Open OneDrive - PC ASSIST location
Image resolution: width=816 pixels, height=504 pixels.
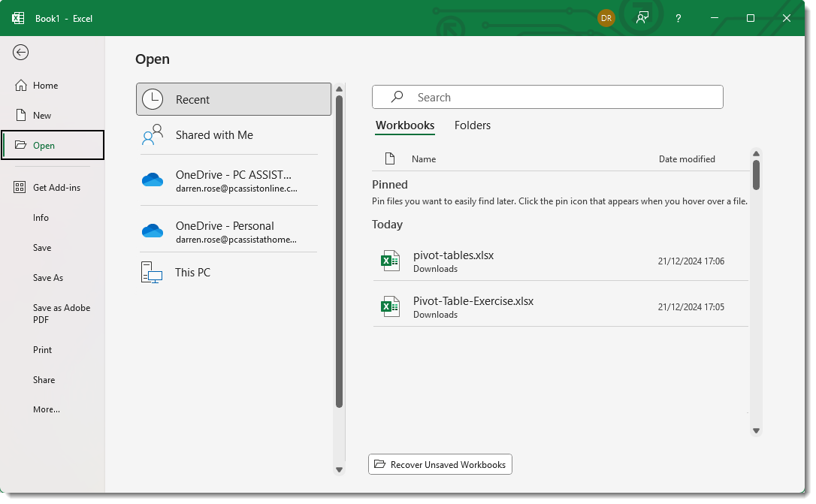pyautogui.click(x=234, y=180)
